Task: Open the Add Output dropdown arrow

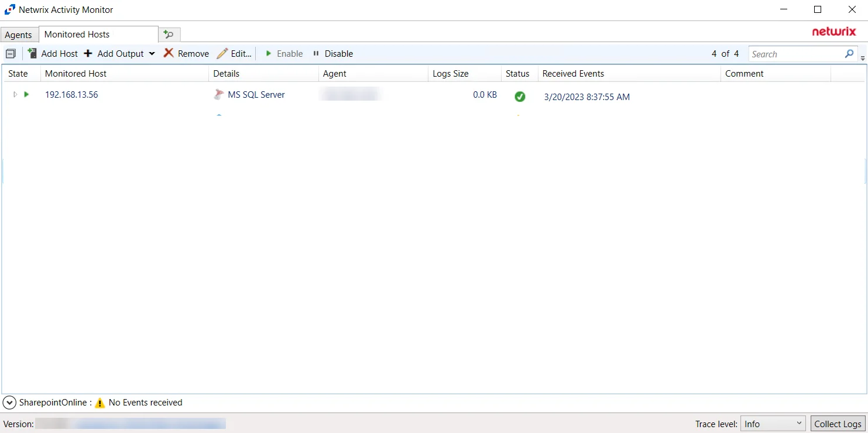Action: (x=152, y=54)
